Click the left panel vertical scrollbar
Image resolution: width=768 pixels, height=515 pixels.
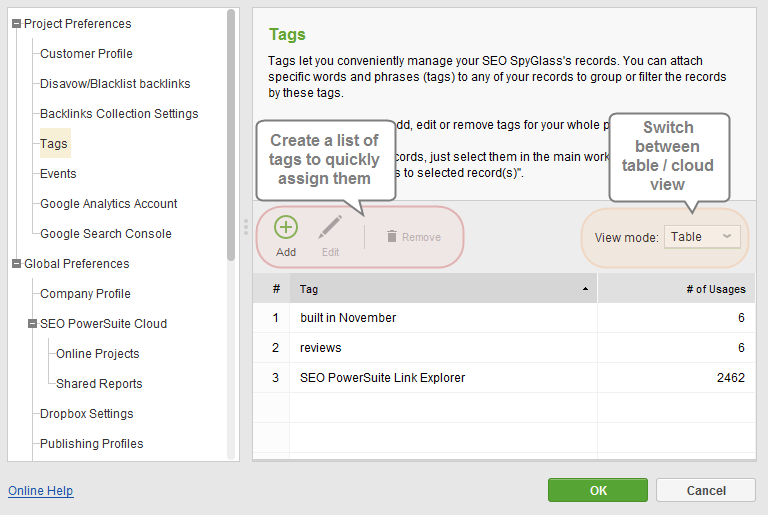[x=232, y=130]
